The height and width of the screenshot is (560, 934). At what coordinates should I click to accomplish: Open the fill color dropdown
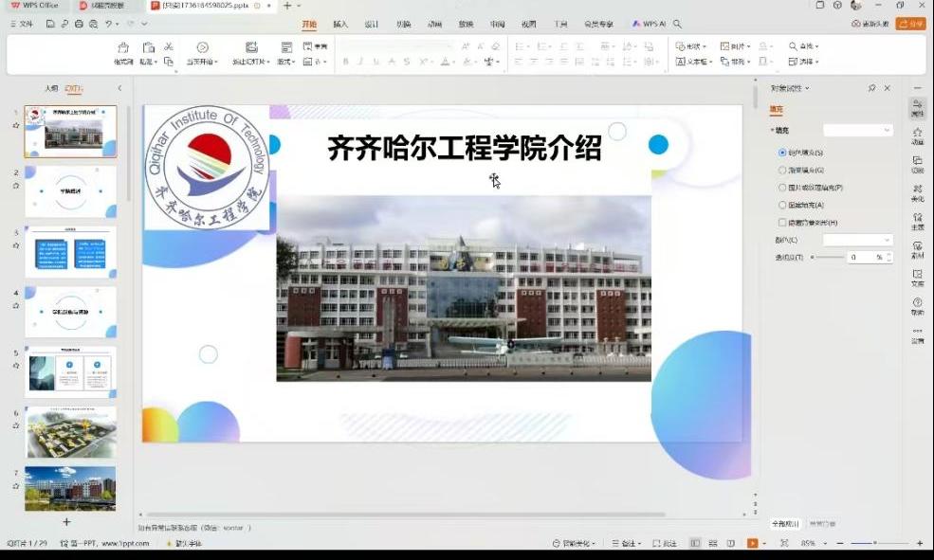point(858,241)
